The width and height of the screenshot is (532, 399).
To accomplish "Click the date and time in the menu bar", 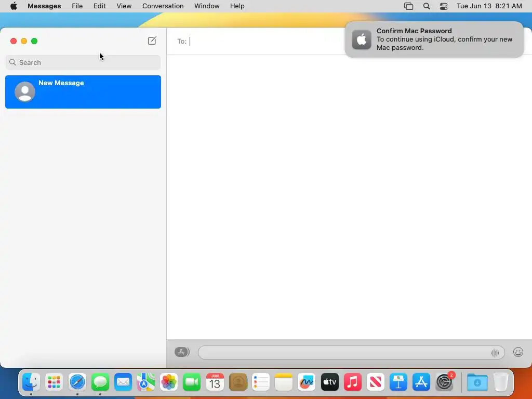I will click(489, 6).
